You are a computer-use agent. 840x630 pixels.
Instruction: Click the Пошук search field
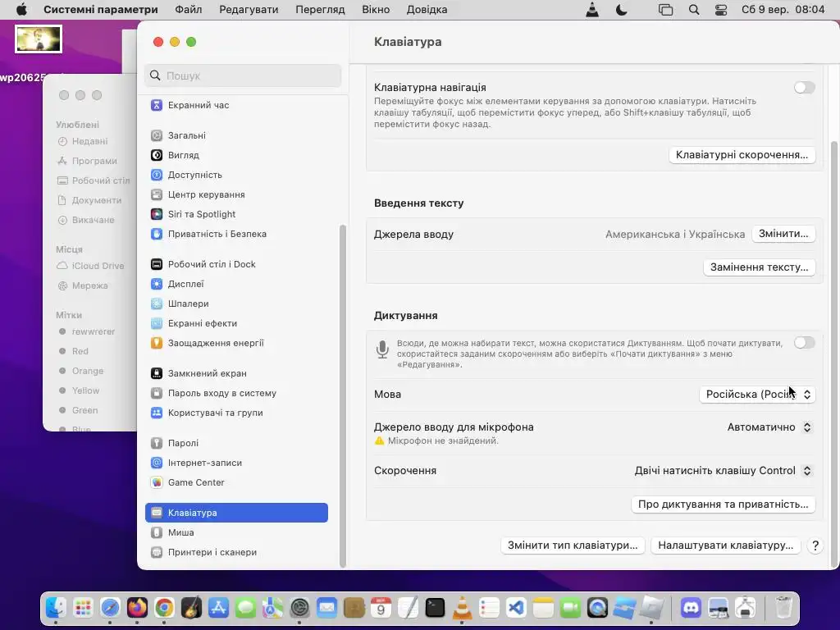[243, 75]
